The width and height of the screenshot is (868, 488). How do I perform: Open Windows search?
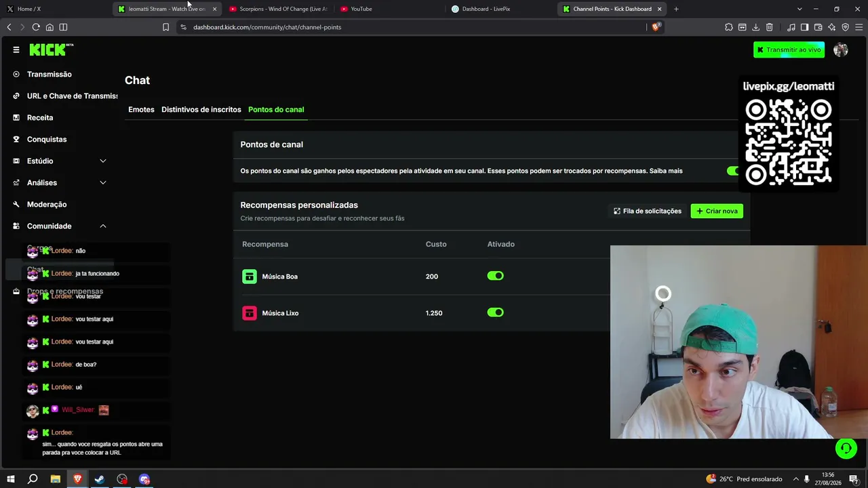33,479
